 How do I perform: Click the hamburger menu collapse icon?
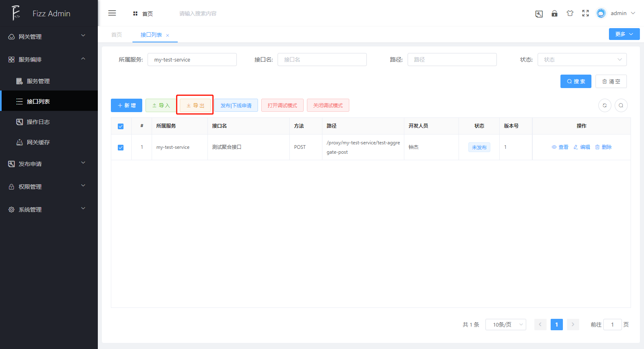[112, 13]
